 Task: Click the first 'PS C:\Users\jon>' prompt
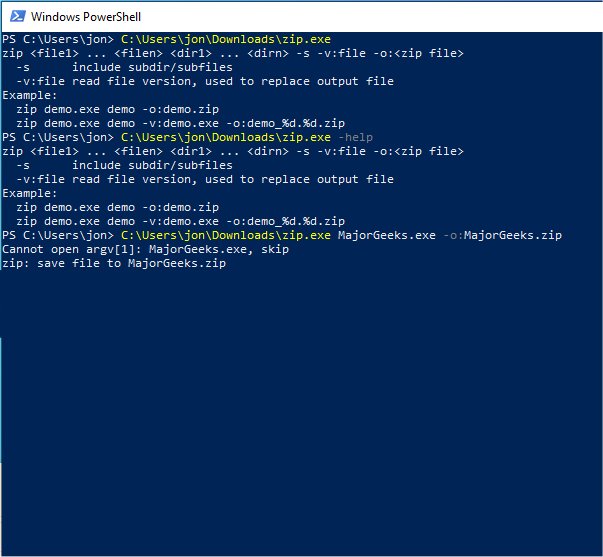(x=58, y=39)
